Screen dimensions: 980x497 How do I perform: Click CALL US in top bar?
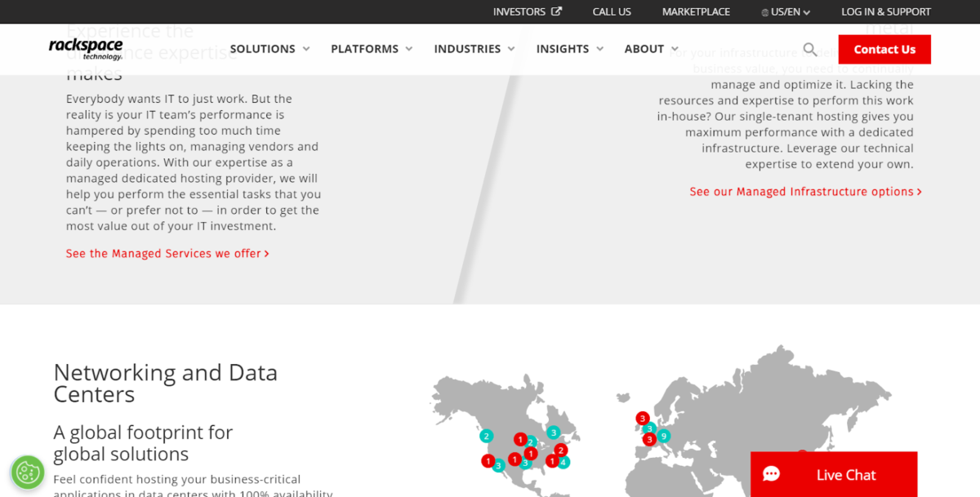click(612, 11)
